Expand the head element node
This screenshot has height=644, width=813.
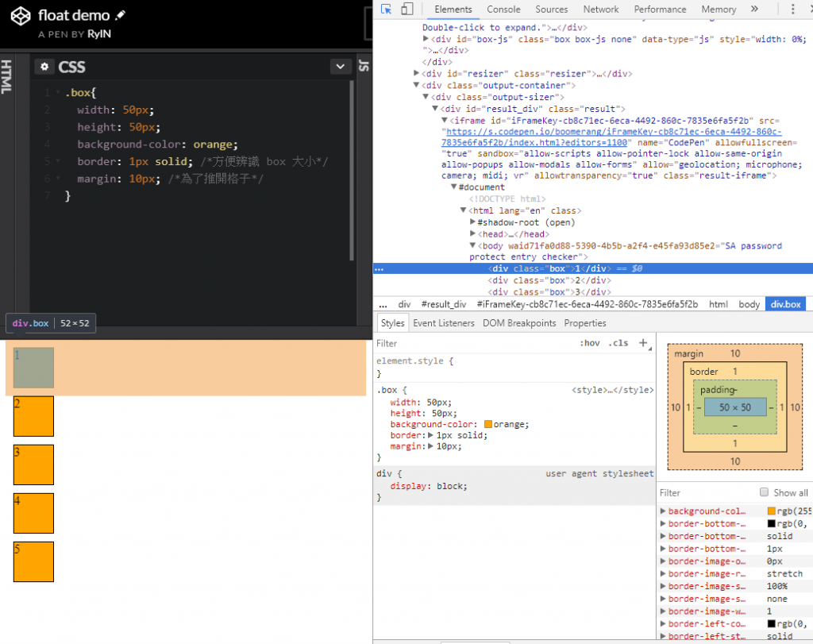coord(472,233)
